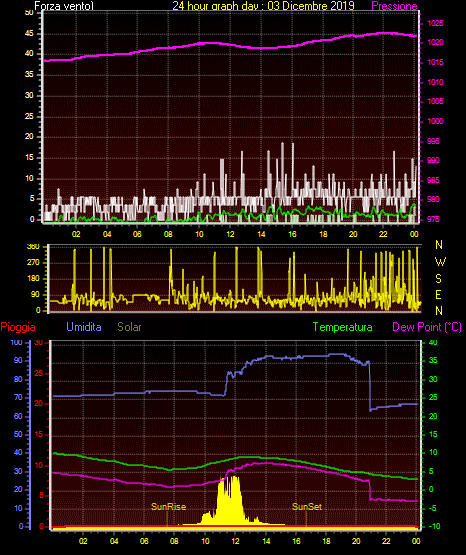Image resolution: width=466 pixels, height=555 pixels.
Task: Click 15 on the red rain axis
Action: 39,434
